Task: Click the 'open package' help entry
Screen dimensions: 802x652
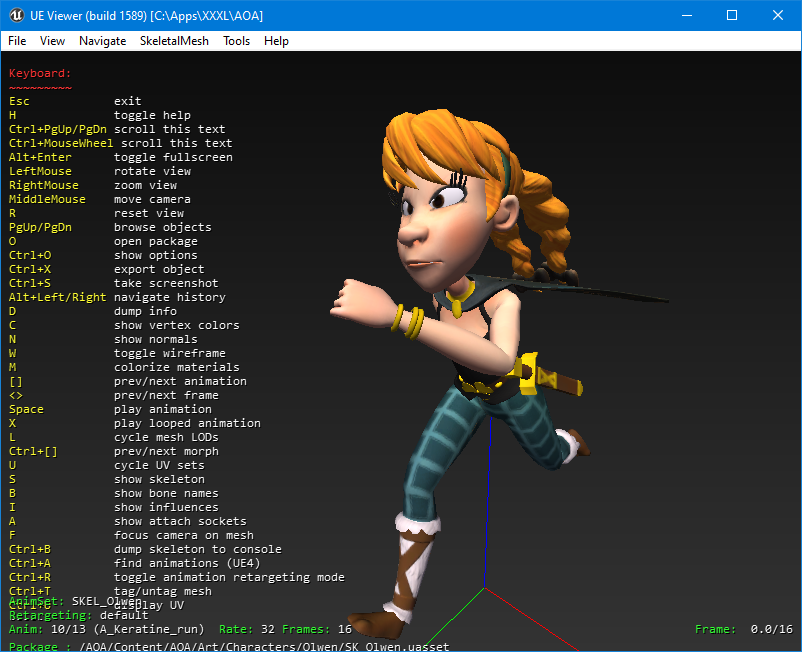Action: (x=155, y=241)
